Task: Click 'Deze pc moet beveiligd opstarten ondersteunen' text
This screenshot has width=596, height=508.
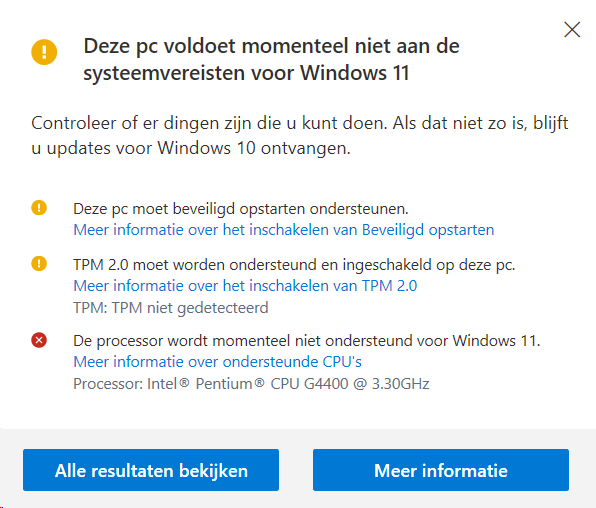Action: (x=241, y=209)
